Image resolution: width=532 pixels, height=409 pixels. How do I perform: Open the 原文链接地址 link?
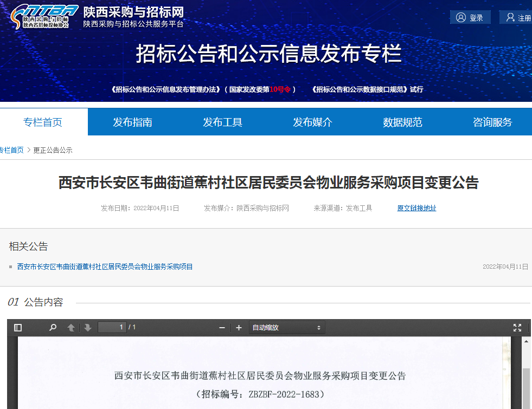pos(416,208)
